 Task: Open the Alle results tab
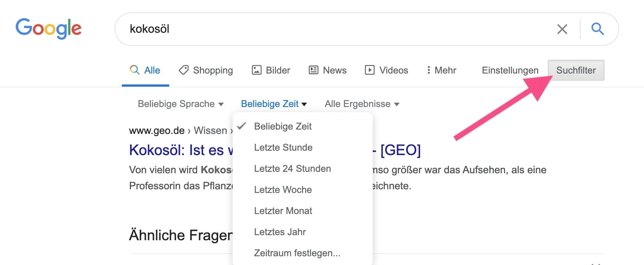click(x=145, y=70)
